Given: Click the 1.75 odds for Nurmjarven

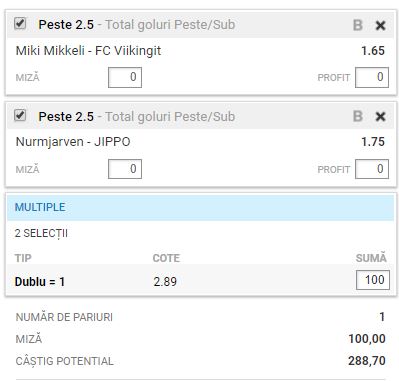Looking at the screenshot, I should [x=373, y=142].
